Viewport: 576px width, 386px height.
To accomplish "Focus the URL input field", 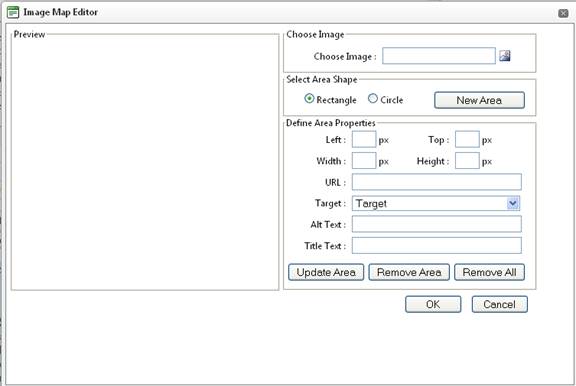I will (437, 182).
